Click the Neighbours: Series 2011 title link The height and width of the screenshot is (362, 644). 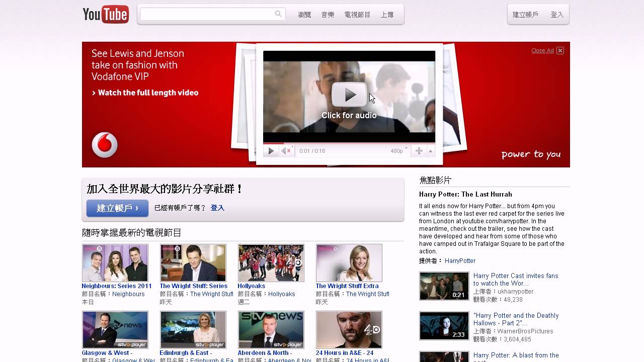pos(117,286)
